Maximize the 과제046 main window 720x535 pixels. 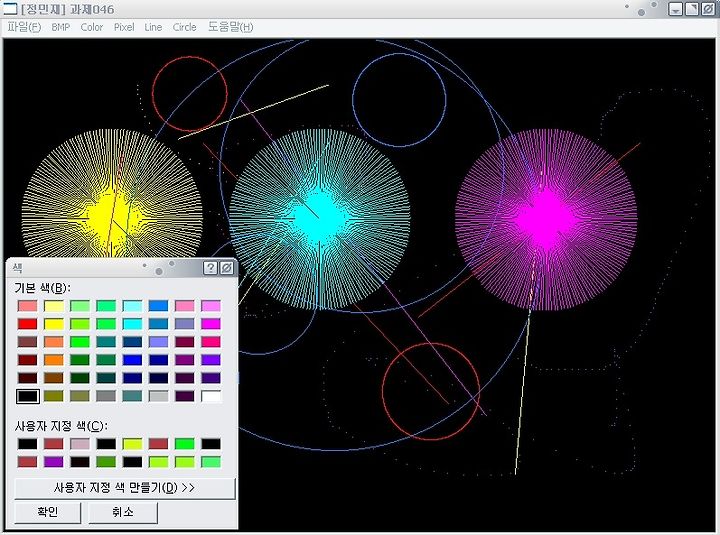(x=692, y=9)
